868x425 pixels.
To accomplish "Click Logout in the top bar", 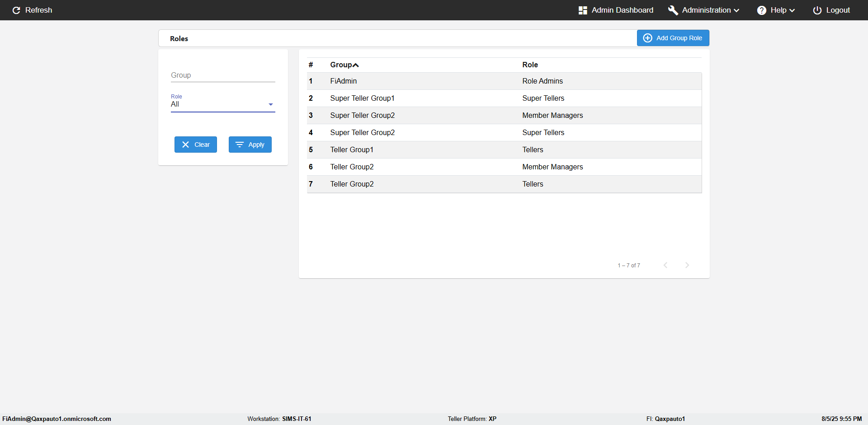I will pyautogui.click(x=831, y=10).
